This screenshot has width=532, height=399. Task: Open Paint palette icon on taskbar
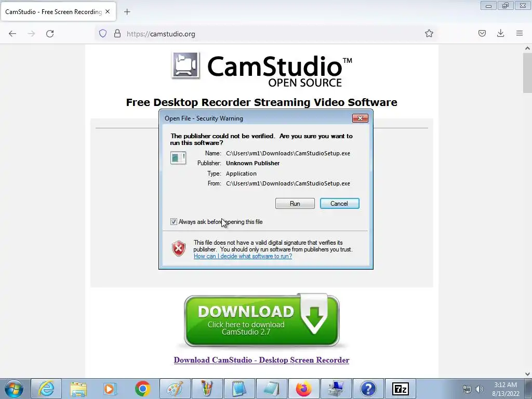pos(175,389)
